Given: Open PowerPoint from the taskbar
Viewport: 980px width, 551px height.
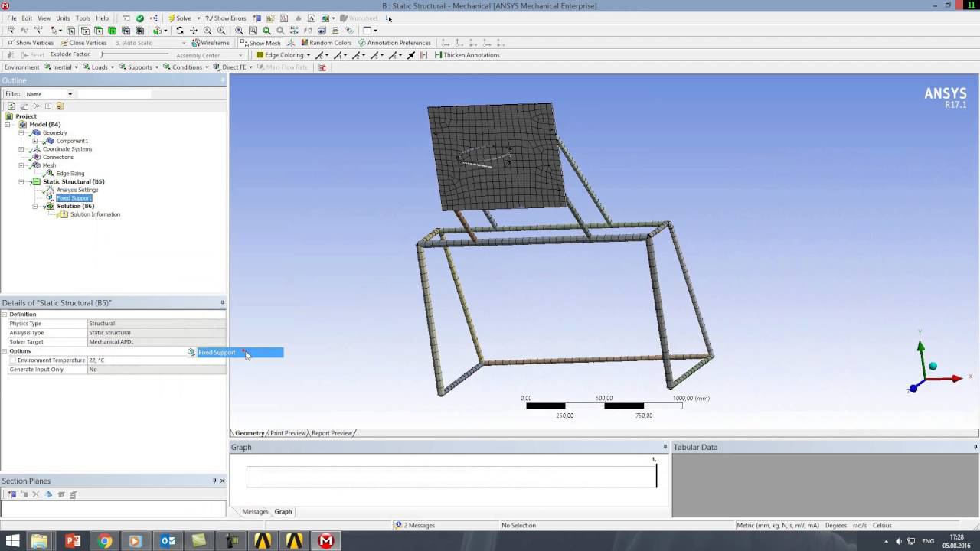Looking at the screenshot, I should [73, 541].
